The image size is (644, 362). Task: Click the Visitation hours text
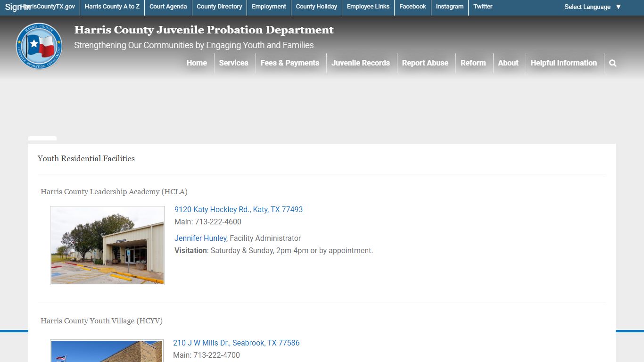[x=273, y=251]
